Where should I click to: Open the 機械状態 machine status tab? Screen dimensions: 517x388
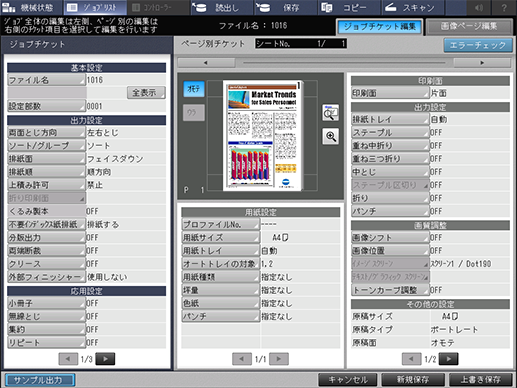click(31, 7)
